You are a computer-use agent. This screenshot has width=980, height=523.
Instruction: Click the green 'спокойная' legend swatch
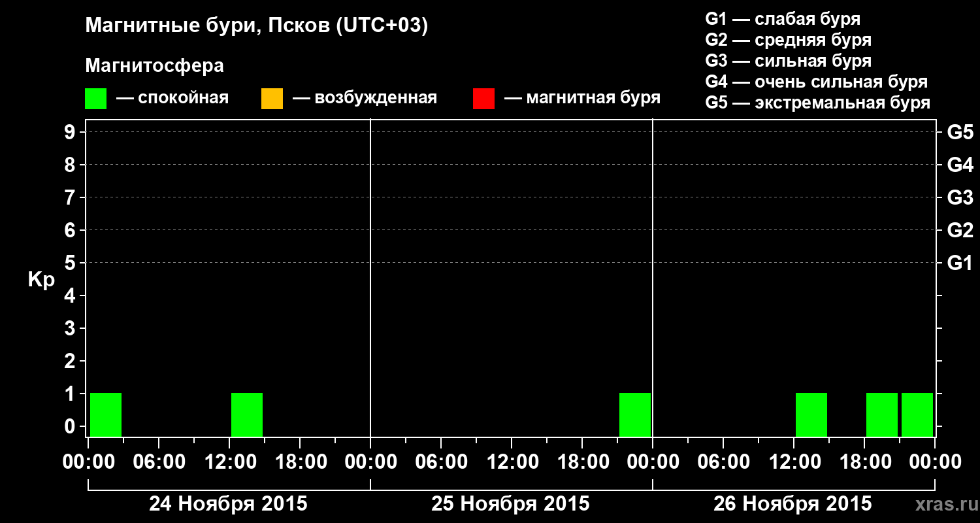tap(95, 99)
